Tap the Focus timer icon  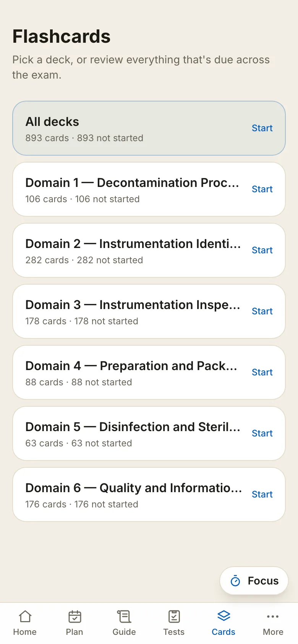coord(235,581)
